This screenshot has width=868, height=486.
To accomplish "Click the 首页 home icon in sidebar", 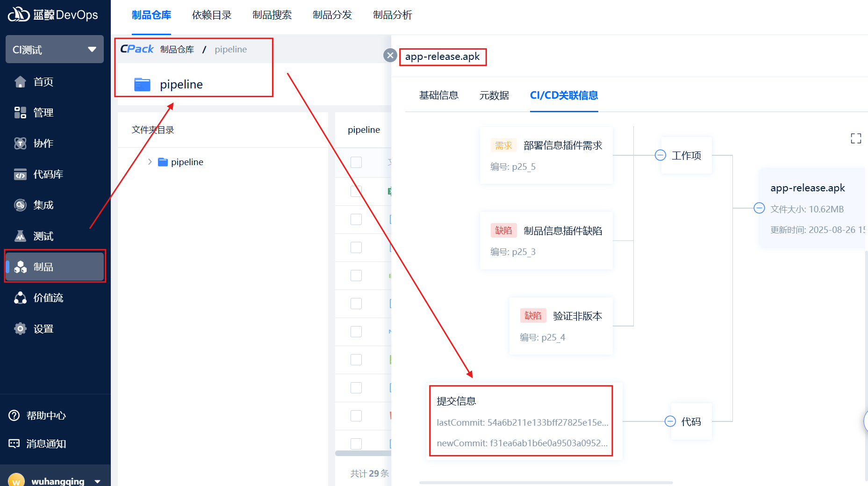I will coord(20,82).
